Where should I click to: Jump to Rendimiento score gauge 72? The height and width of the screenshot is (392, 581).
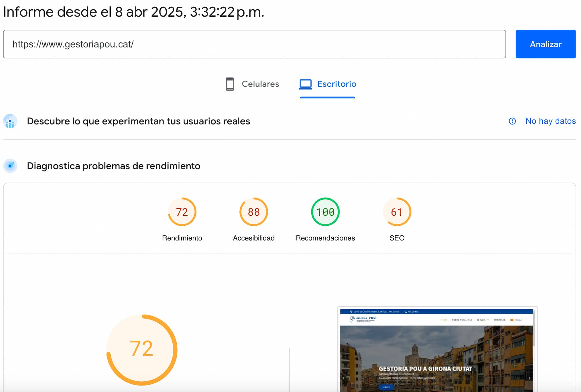[182, 212]
